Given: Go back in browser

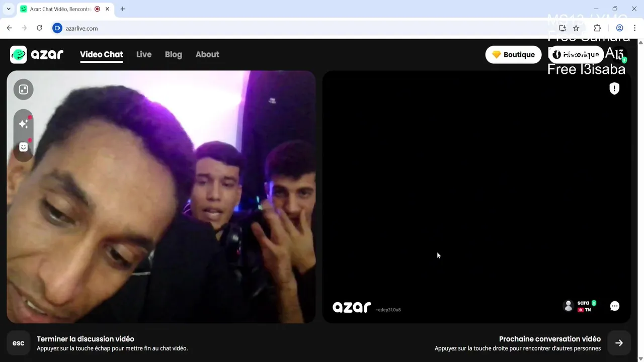Looking at the screenshot, I should coord(9,28).
